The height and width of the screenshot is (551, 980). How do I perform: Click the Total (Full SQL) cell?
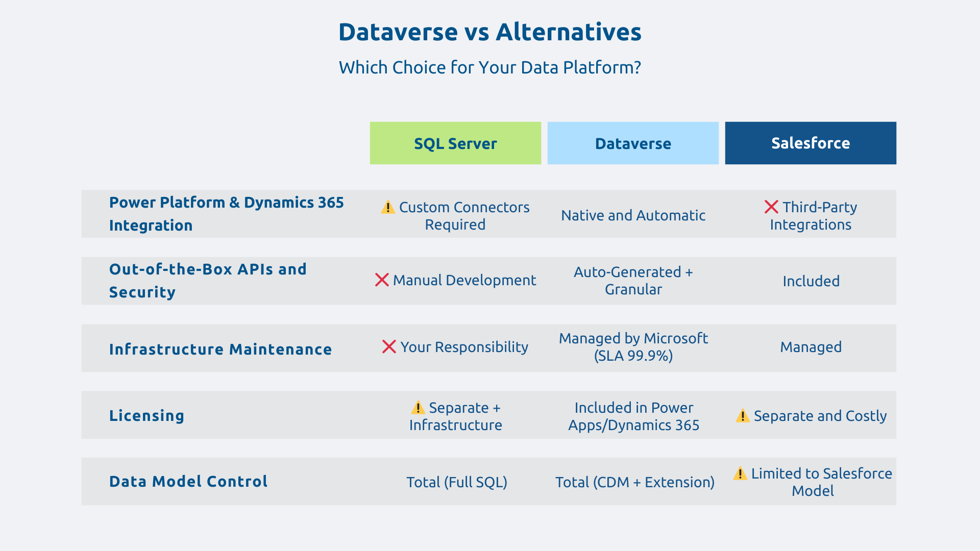[456, 482]
